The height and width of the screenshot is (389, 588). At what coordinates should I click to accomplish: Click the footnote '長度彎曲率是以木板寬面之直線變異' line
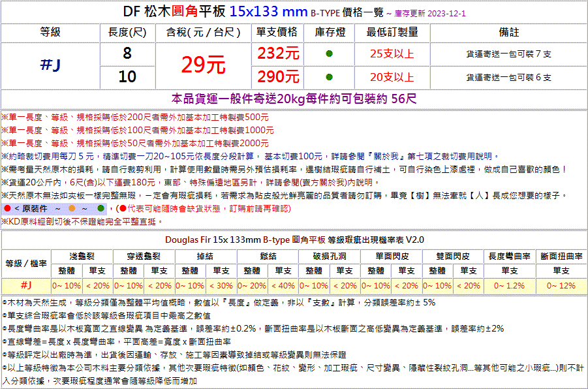pyautogui.click(x=253, y=328)
